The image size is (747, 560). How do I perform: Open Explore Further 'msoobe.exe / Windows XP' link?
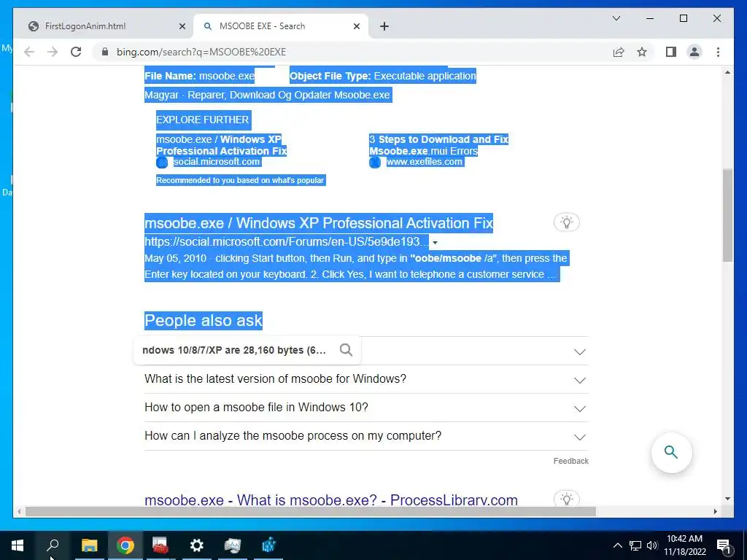pos(221,145)
